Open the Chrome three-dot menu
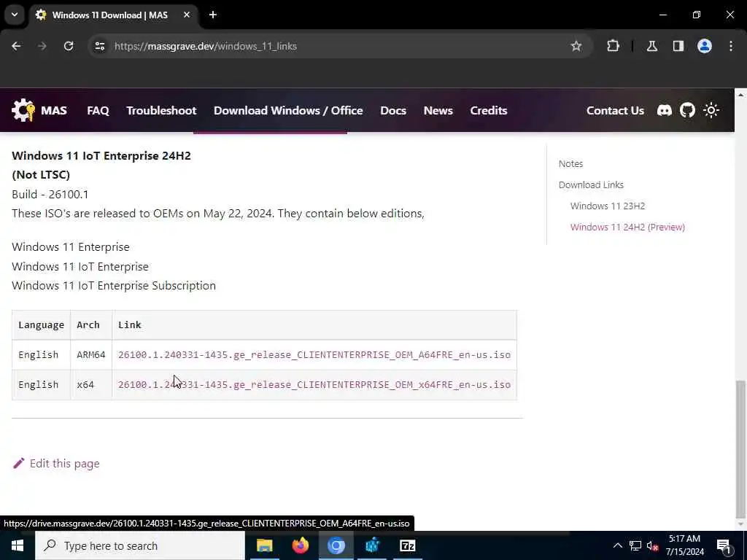Viewport: 747px width, 560px height. (731, 46)
